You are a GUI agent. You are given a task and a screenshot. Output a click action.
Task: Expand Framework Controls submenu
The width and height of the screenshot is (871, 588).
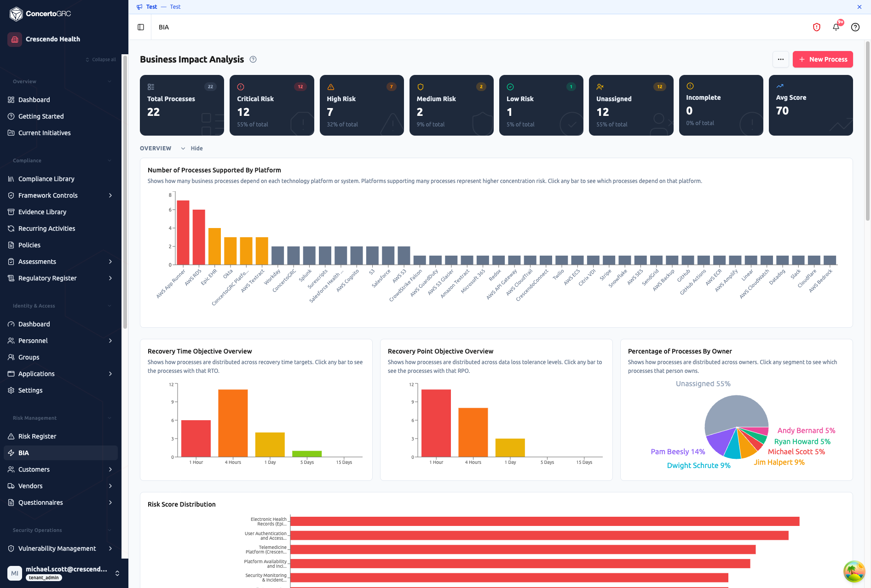[110, 195]
